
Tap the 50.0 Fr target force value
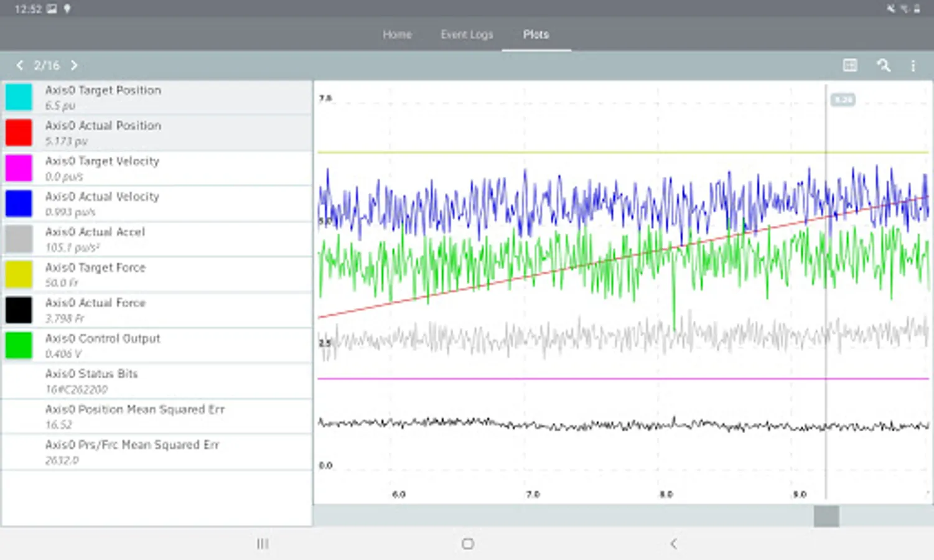tap(62, 283)
